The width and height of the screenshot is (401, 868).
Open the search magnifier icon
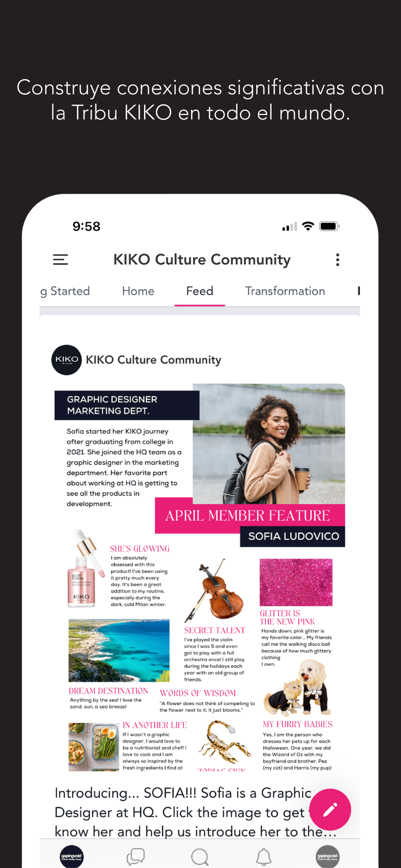coord(200,857)
